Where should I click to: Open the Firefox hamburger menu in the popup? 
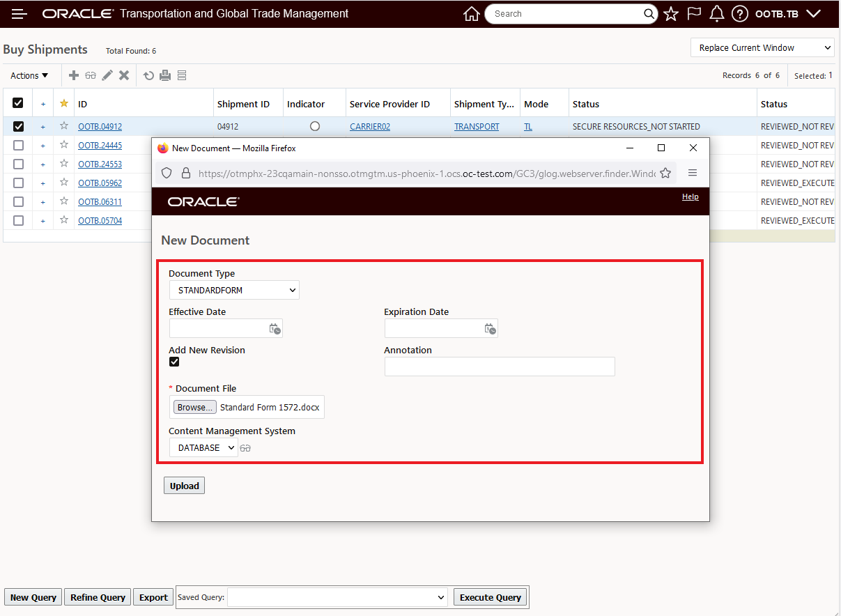coord(693,173)
